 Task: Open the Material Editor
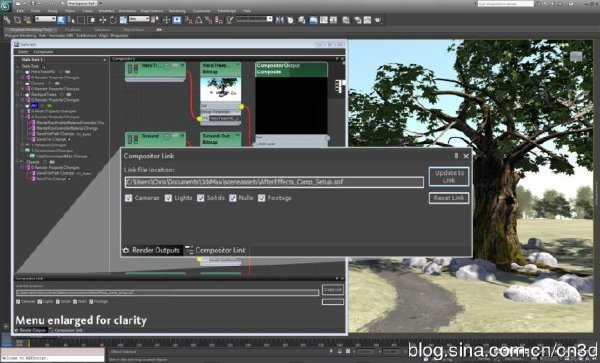coord(346,20)
